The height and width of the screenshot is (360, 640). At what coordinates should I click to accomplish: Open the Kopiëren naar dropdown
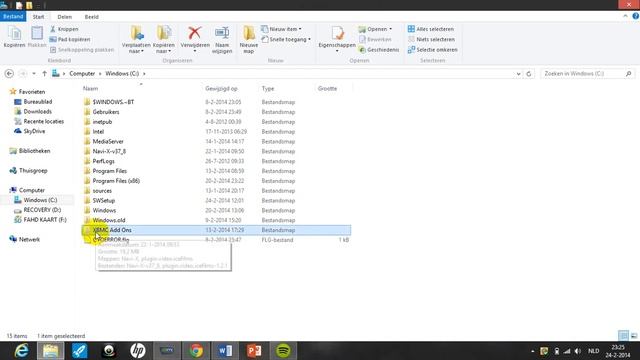164,39
